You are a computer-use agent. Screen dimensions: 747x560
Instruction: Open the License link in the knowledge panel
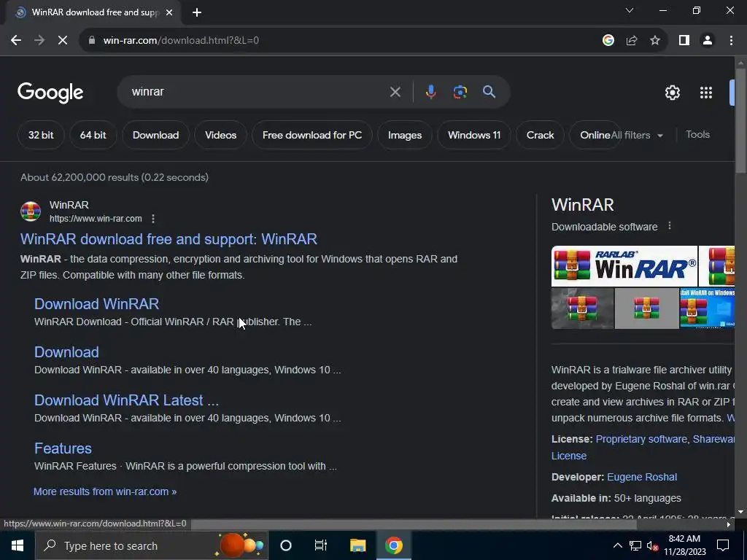[569, 456]
